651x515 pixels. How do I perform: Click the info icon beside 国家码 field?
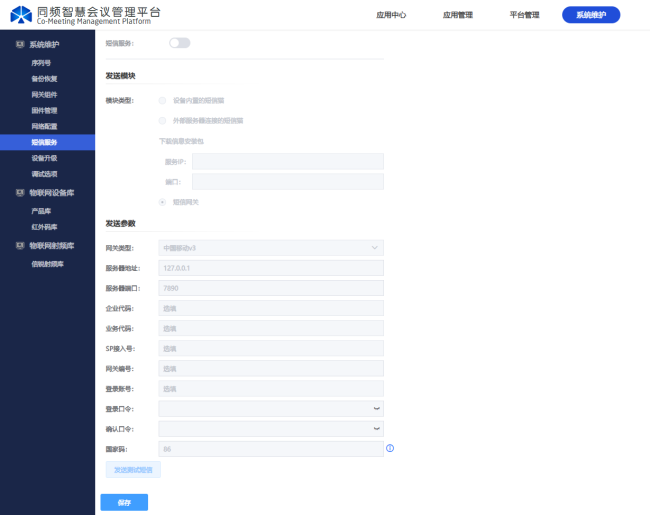(x=390, y=448)
